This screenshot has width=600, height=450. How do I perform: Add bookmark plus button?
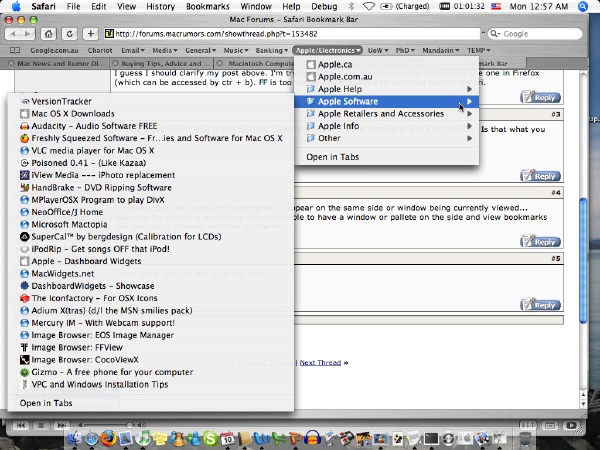(x=91, y=34)
